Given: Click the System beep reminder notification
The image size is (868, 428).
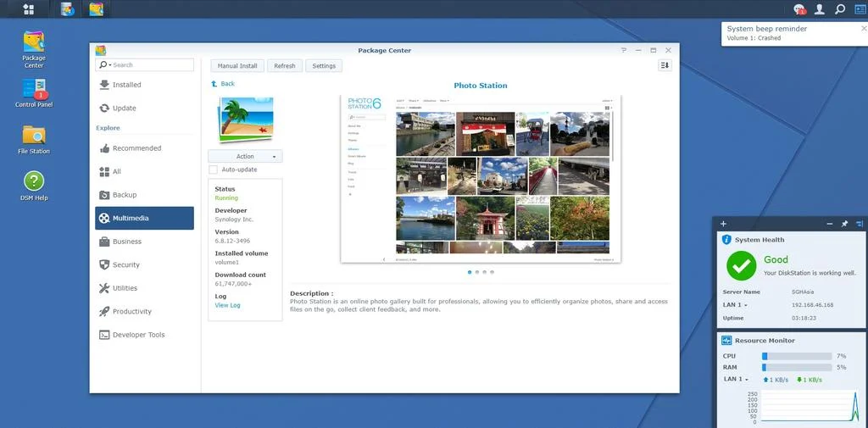Looking at the screenshot, I should (795, 33).
